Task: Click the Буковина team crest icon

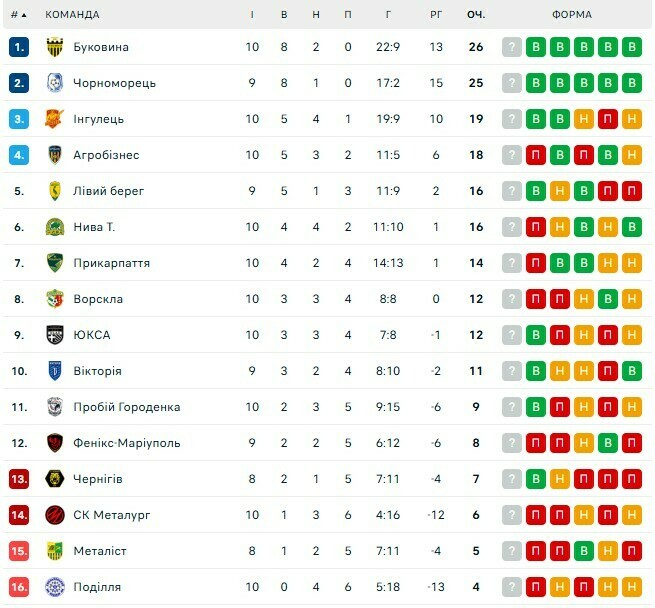Action: (55, 47)
